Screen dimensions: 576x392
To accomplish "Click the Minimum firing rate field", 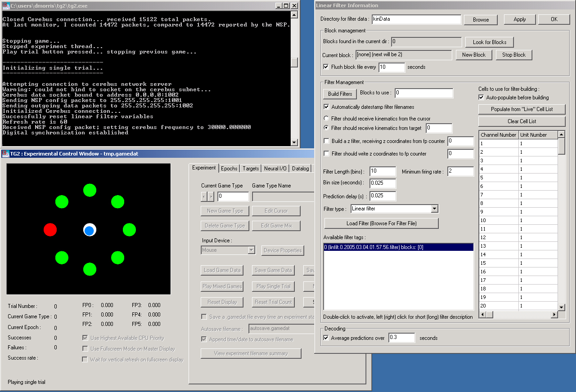I will coord(460,171).
